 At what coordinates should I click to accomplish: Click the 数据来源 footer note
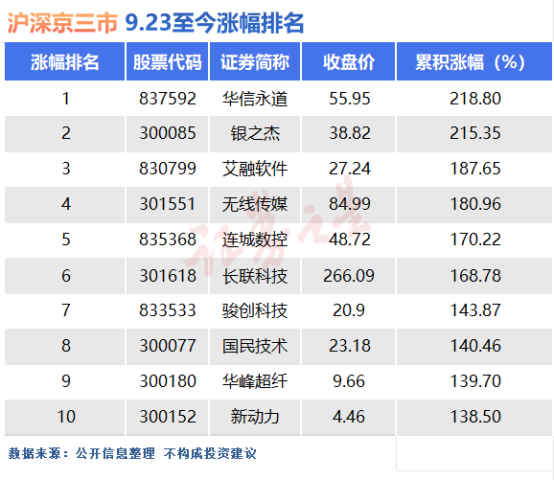pyautogui.click(x=132, y=454)
